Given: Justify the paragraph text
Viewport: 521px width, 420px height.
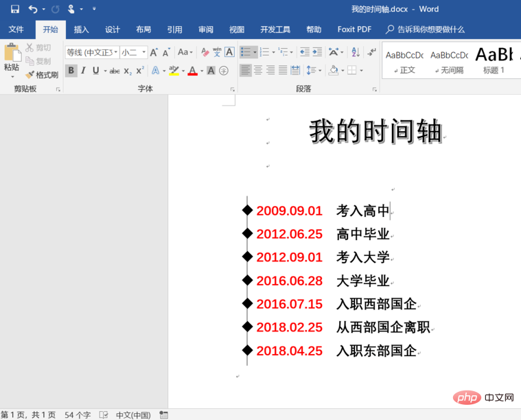Looking at the screenshot, I should pos(283,71).
